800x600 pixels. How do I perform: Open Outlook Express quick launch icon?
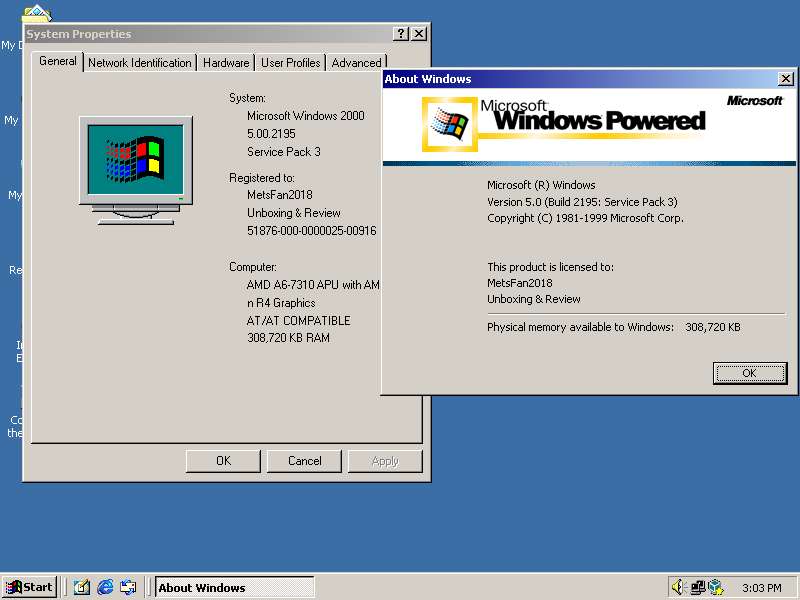[x=128, y=587]
